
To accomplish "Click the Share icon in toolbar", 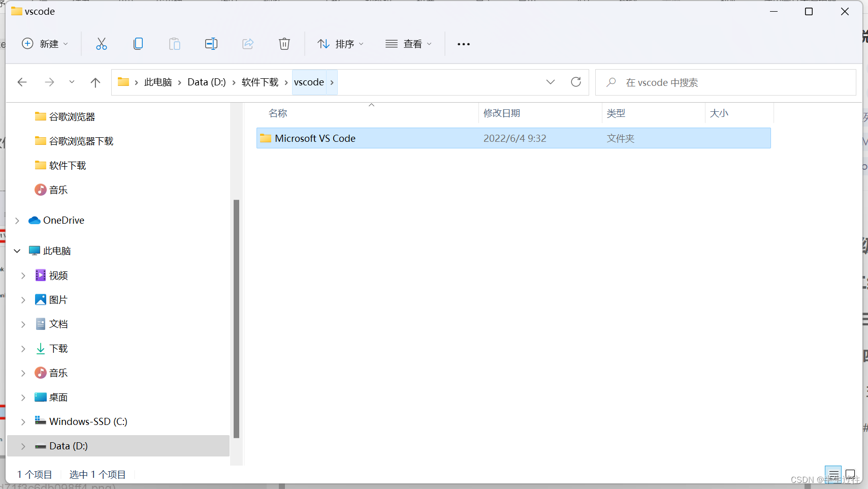I will point(248,44).
